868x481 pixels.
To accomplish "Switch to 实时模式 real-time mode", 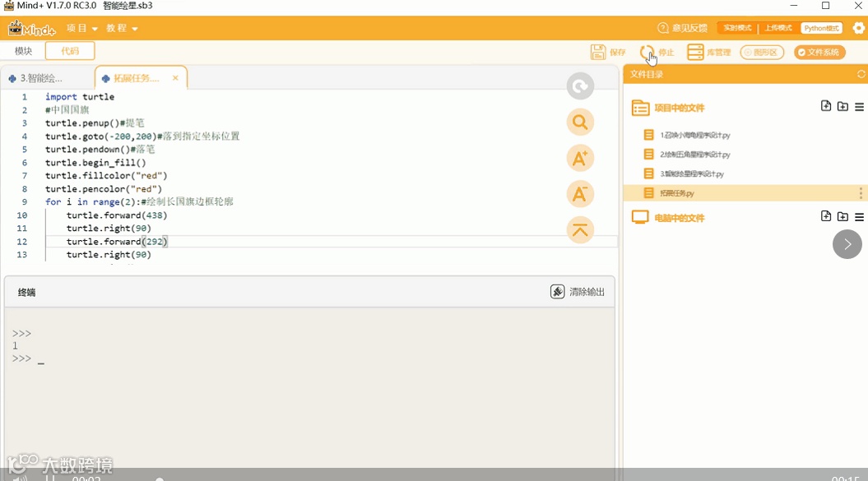I will tap(737, 28).
